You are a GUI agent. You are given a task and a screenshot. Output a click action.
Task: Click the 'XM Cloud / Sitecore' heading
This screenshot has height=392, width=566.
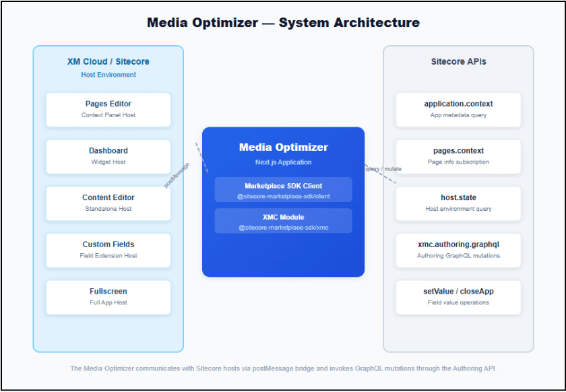108,61
